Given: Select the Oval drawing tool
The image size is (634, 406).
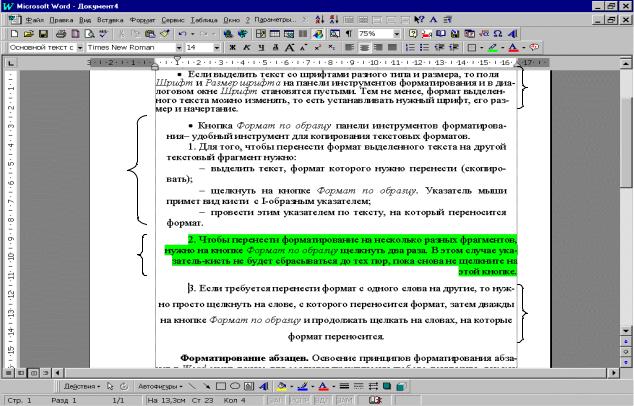Looking at the screenshot, I should (235, 386).
